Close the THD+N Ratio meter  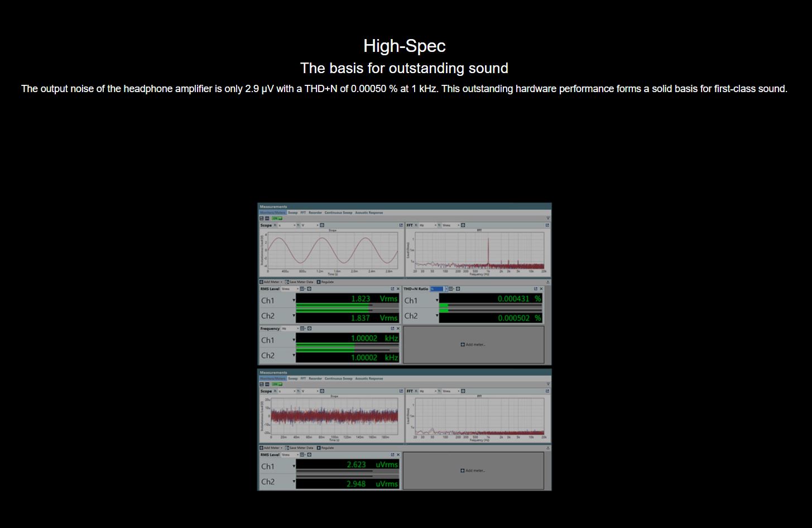[x=541, y=289]
